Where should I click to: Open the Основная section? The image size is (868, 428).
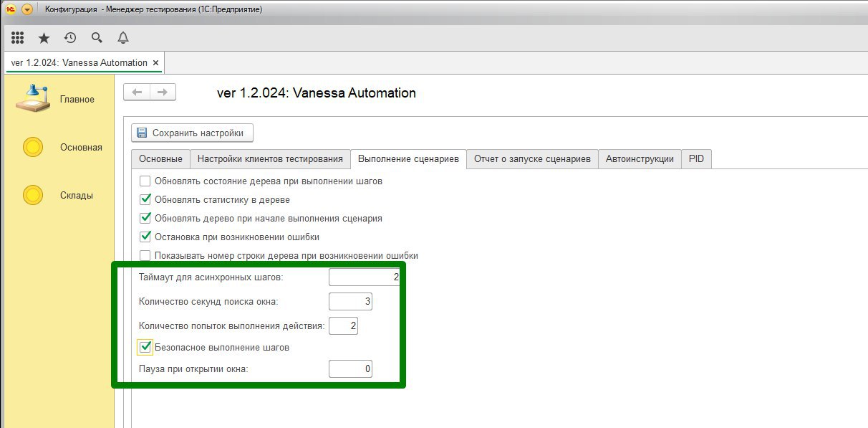(x=62, y=147)
